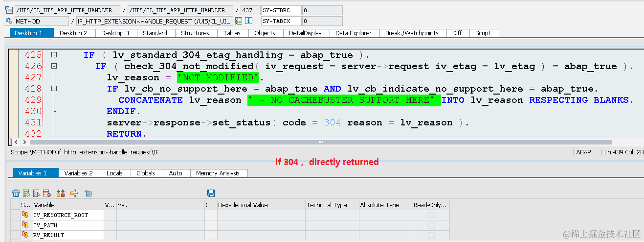Screen dimensions: 644x242
Task: Click the icon left of the program name field
Action: click(x=8, y=10)
